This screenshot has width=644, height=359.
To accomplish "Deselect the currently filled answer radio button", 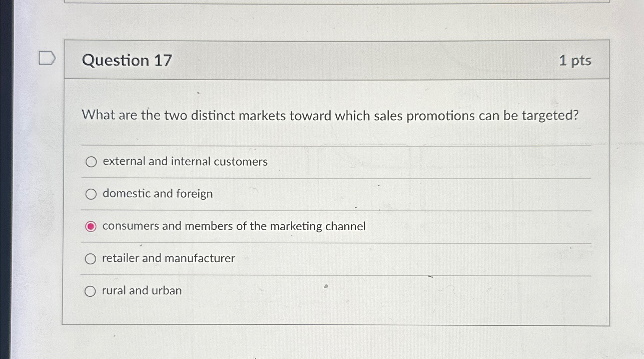I will point(91,226).
